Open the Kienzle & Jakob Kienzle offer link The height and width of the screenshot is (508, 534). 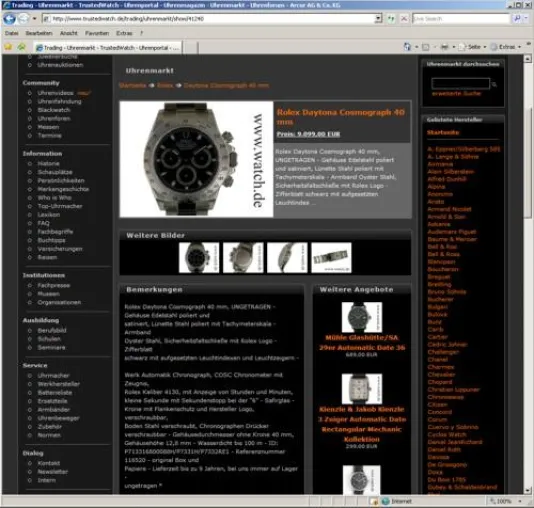(x=362, y=424)
